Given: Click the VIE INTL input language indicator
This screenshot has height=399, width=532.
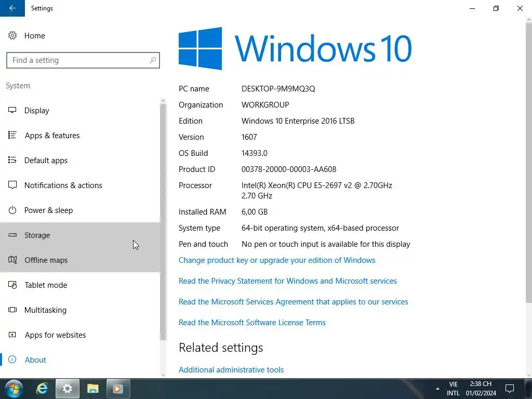Looking at the screenshot, I should [453, 389].
